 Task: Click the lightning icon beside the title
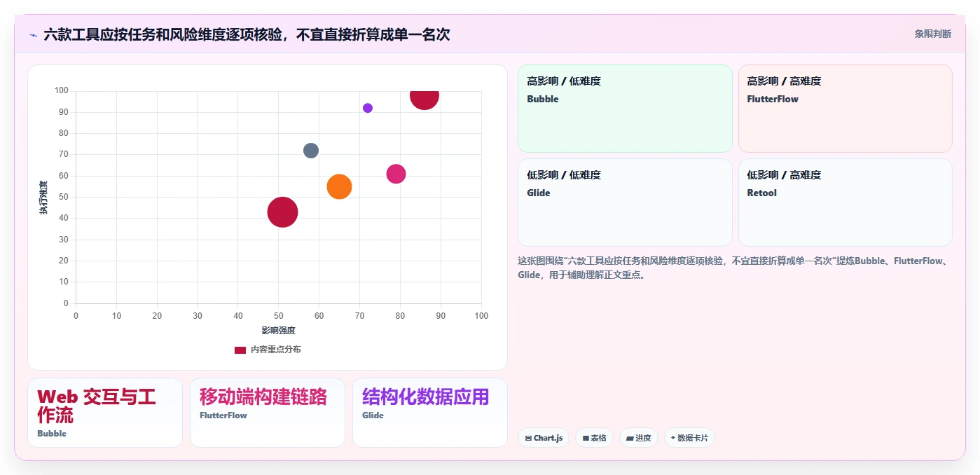pos(33,34)
